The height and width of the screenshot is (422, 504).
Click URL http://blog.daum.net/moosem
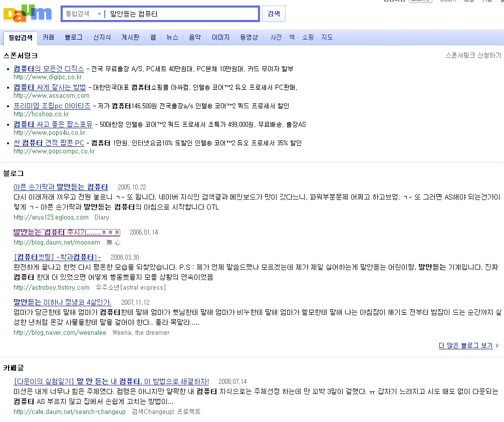pos(57,243)
